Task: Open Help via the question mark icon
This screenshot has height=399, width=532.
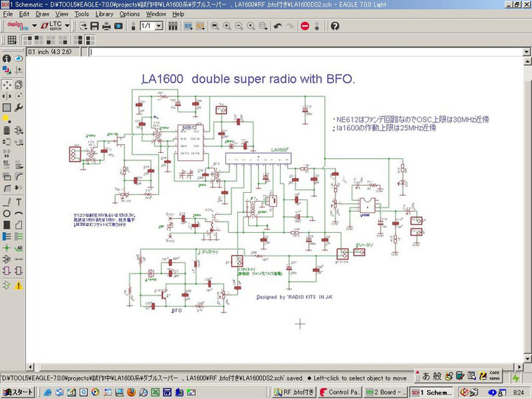Action: click(x=335, y=26)
